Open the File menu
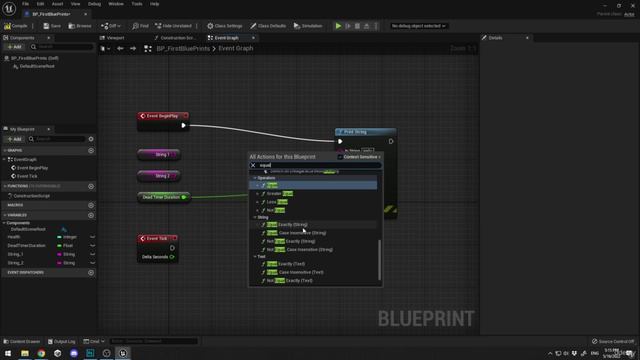 click(25, 4)
